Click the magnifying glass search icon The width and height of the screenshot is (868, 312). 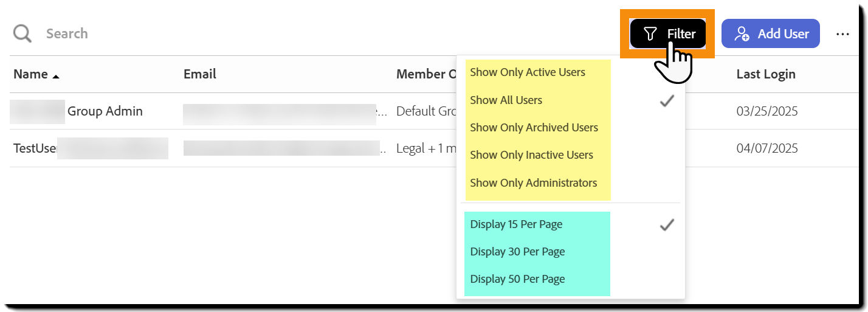click(22, 33)
